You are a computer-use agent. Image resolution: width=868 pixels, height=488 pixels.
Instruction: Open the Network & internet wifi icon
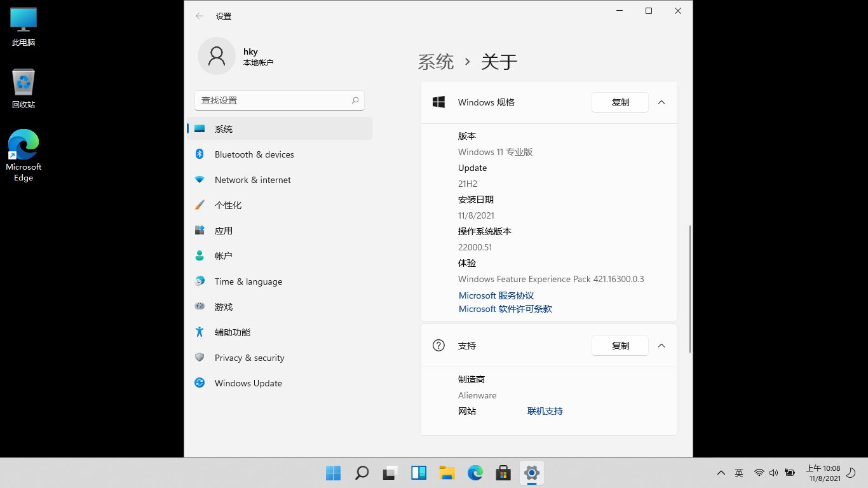tap(200, 180)
